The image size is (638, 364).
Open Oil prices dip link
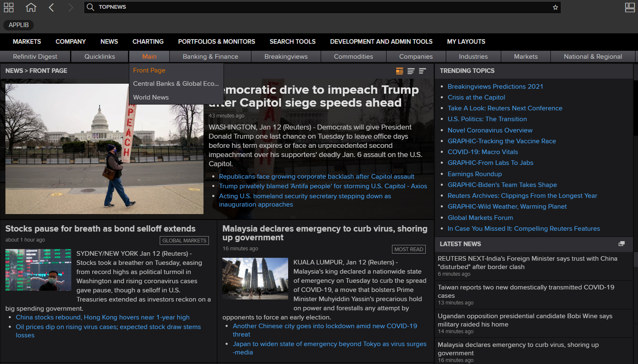(108, 331)
